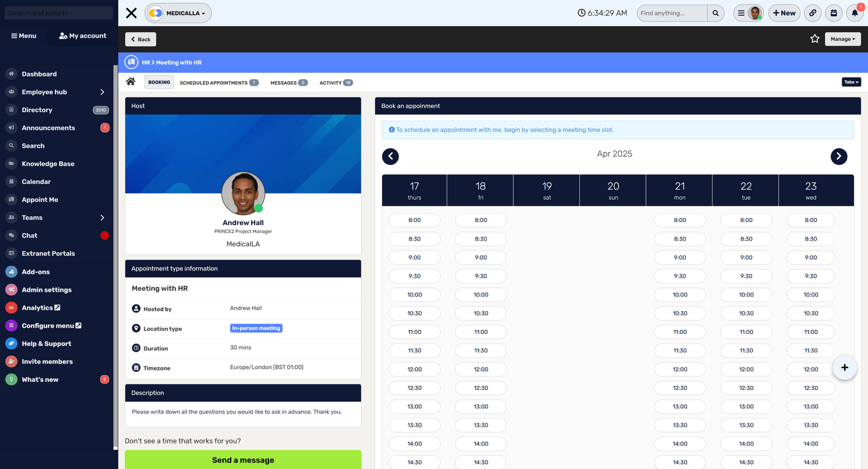The width and height of the screenshot is (868, 469).
Task: Open What's new in the sidebar
Action: point(40,380)
